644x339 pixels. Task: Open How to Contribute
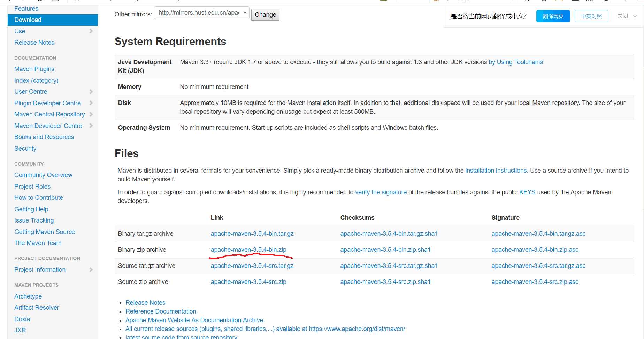tap(39, 198)
